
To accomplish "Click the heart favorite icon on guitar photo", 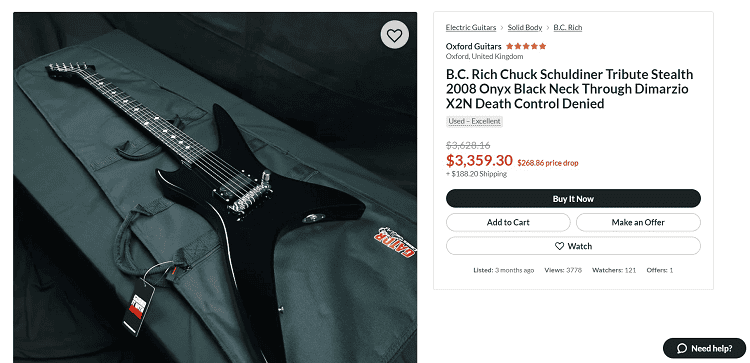I will [395, 35].
